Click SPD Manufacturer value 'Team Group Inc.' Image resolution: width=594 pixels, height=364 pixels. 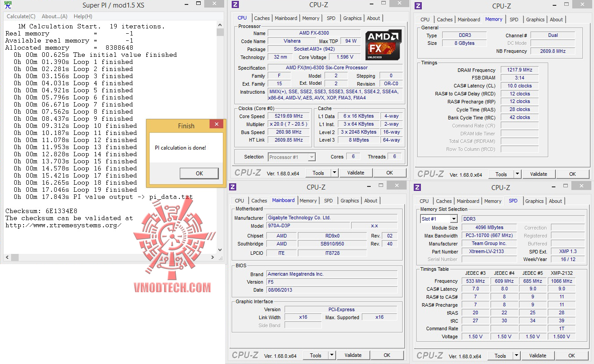point(489,244)
